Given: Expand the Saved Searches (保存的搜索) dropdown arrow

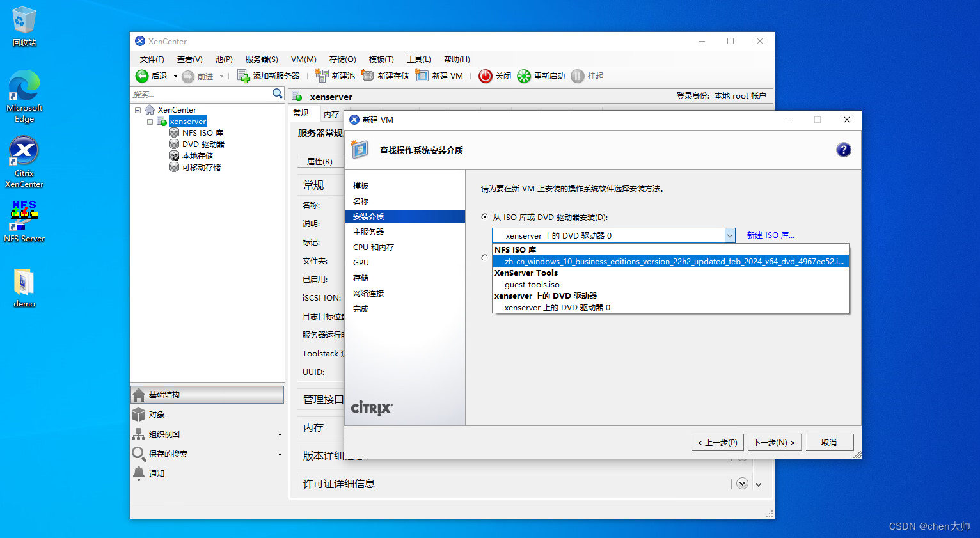Looking at the screenshot, I should point(280,455).
